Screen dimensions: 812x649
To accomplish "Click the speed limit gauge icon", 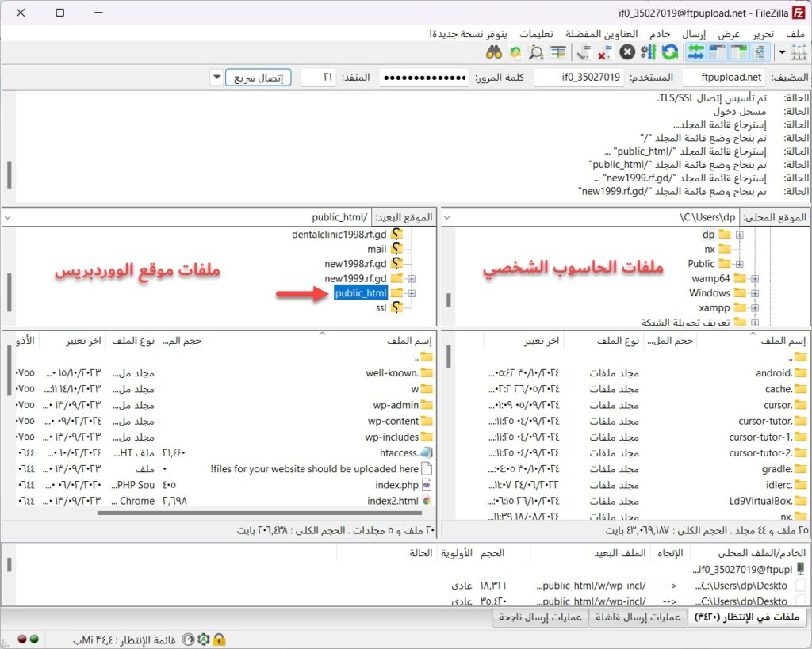I will click(189, 639).
